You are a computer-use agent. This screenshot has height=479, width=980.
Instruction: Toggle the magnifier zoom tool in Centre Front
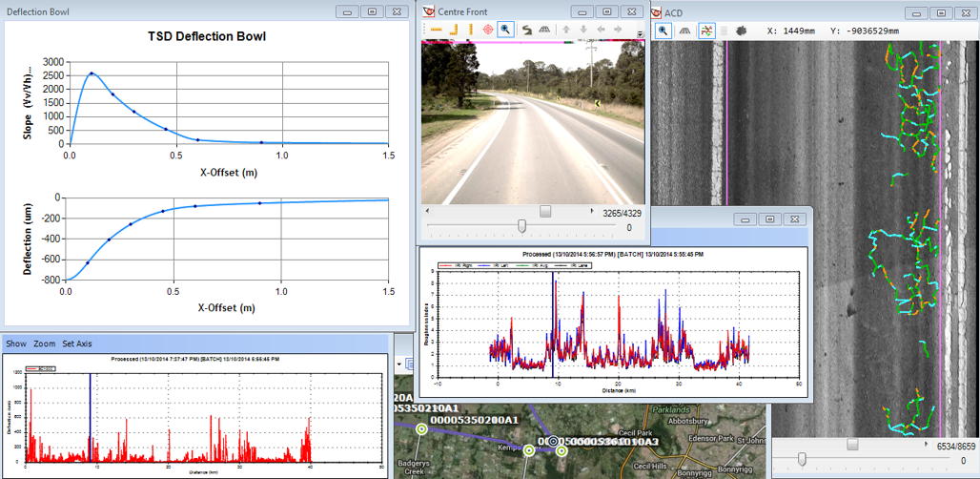(x=506, y=30)
